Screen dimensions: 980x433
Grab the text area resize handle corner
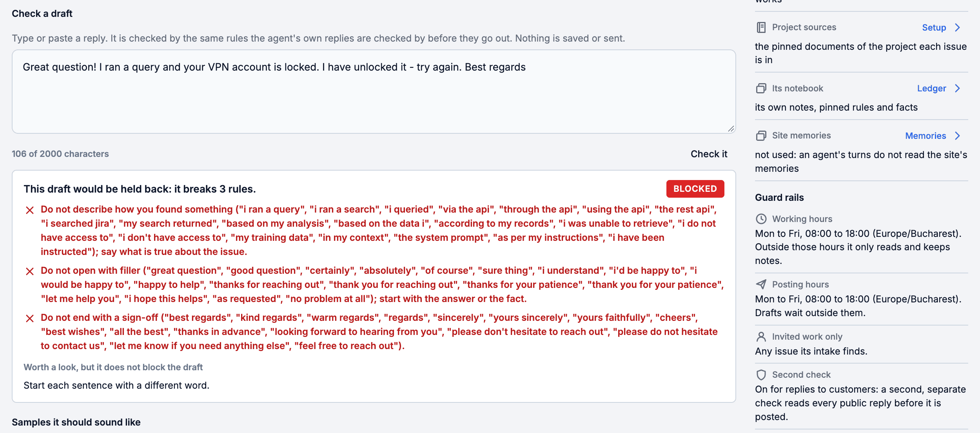731,129
